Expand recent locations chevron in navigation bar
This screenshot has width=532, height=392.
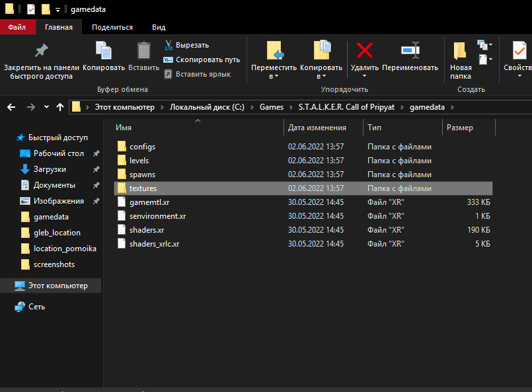click(46, 107)
